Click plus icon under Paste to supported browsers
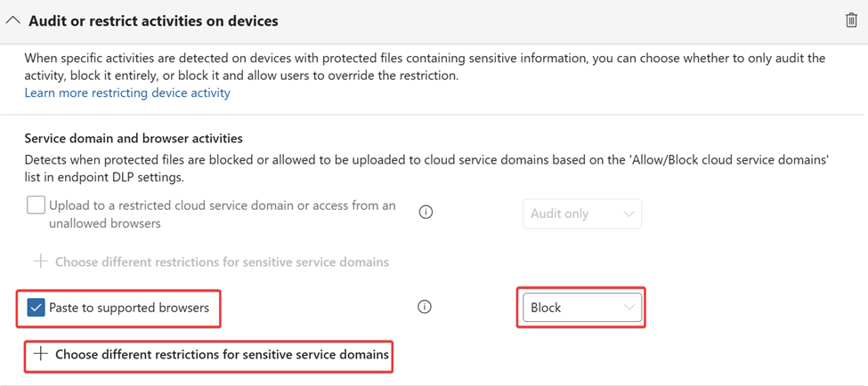 pos(40,354)
